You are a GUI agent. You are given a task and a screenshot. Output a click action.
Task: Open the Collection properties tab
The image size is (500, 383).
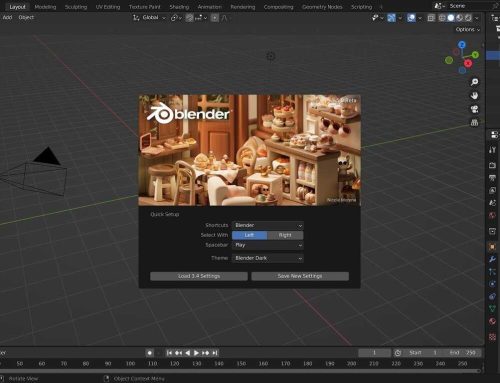tap(493, 231)
